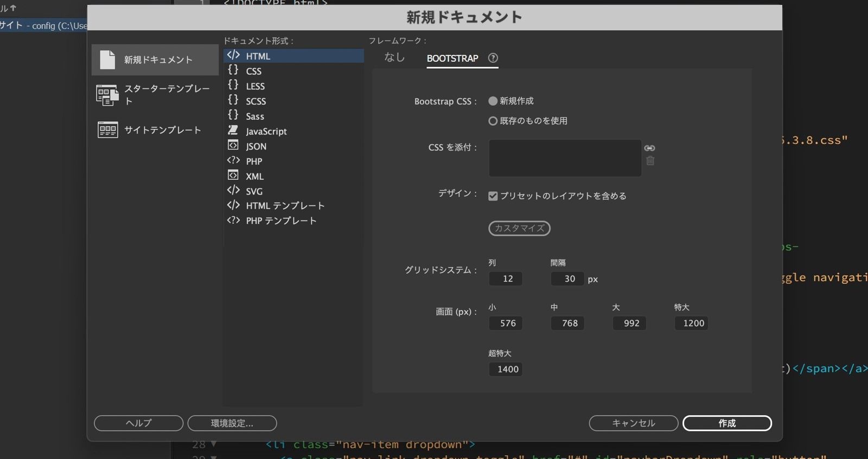Choose SCSS in document type list
This screenshot has height=459, width=868.
[x=293, y=101]
